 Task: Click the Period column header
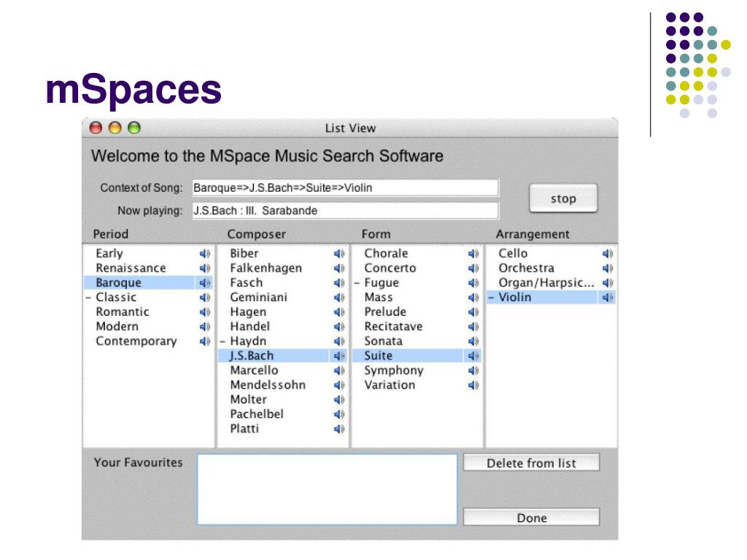111,234
